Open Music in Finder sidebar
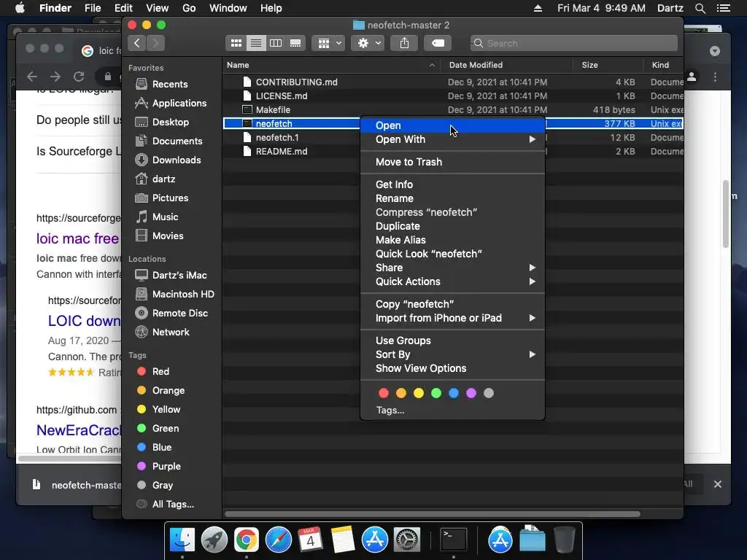The width and height of the screenshot is (747, 560). click(x=158, y=217)
